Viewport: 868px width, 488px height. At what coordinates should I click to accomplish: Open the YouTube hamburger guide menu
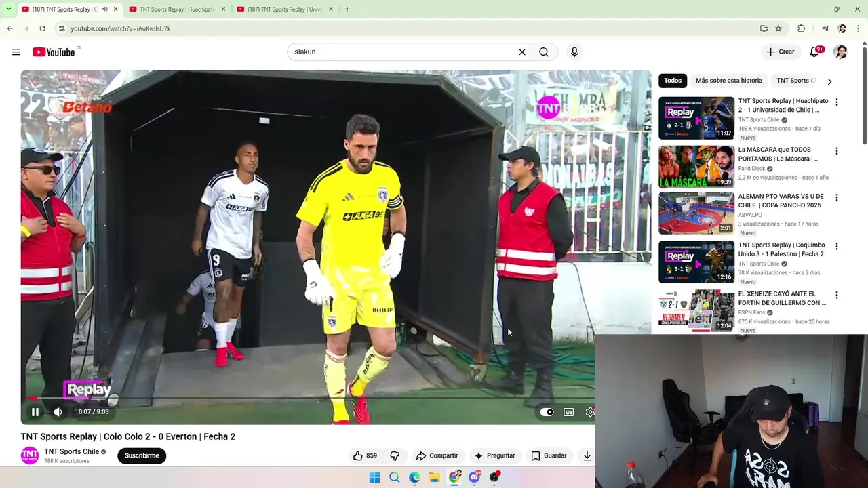[x=16, y=52]
